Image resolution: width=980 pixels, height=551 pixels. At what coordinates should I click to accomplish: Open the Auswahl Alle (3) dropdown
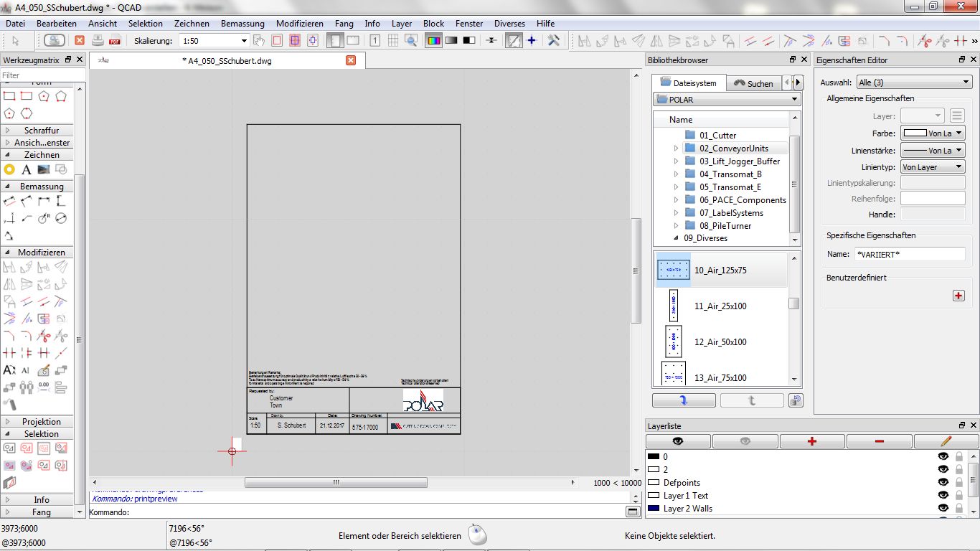(x=914, y=83)
